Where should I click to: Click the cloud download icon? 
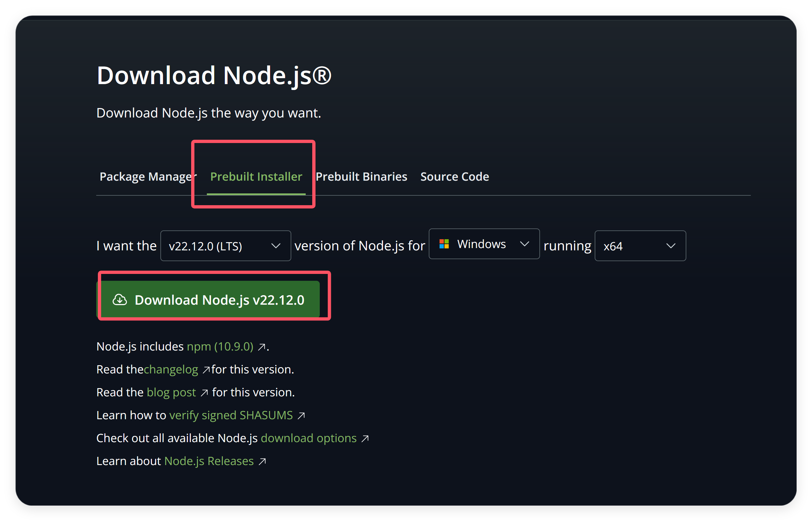(120, 300)
